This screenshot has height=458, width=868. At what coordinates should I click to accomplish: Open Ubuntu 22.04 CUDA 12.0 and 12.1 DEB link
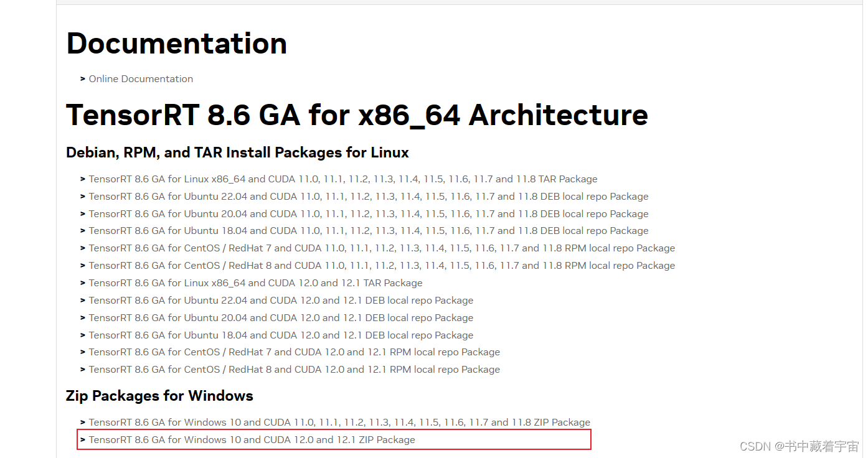pos(281,301)
